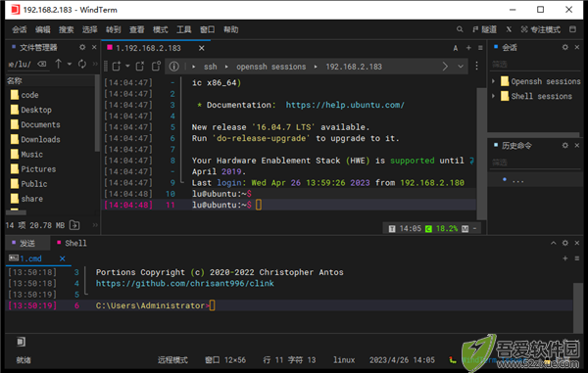Open settings gear of the bottom Shell panel
The image size is (588, 373).
tap(565, 243)
